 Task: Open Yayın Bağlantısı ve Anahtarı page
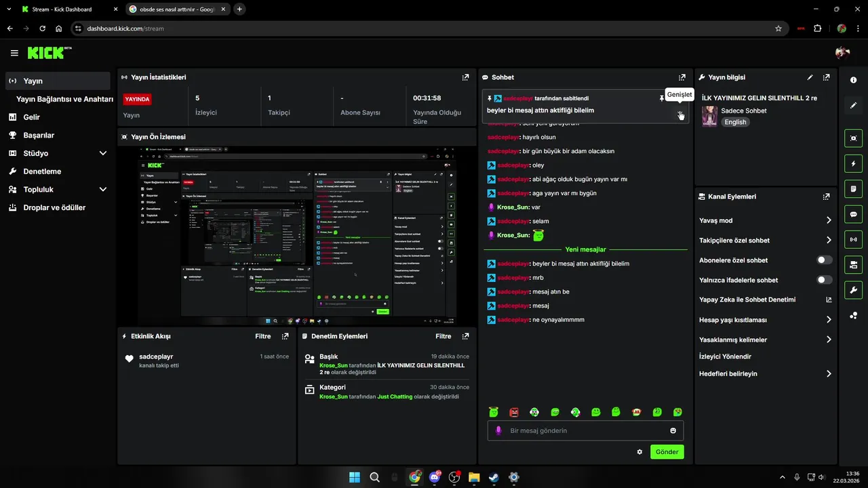64,99
